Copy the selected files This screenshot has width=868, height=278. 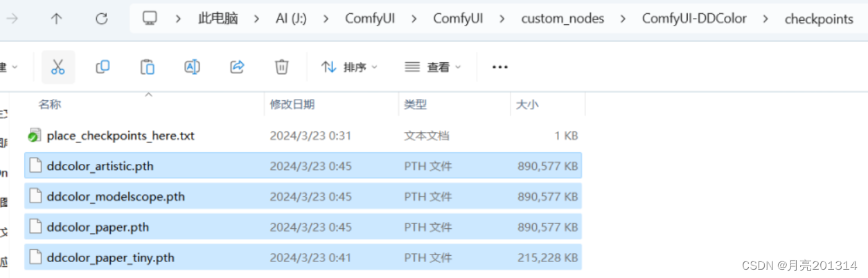(x=103, y=67)
